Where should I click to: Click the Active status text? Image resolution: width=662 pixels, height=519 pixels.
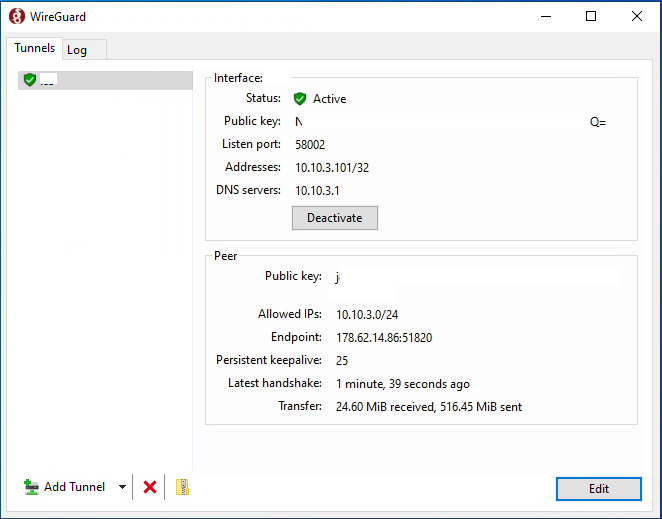click(x=329, y=99)
